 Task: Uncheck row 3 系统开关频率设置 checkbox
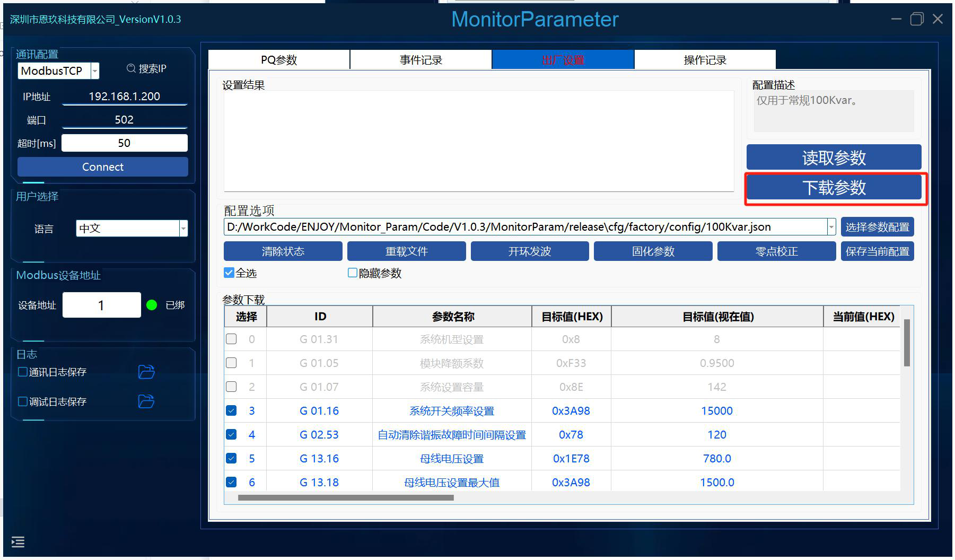pyautogui.click(x=231, y=410)
